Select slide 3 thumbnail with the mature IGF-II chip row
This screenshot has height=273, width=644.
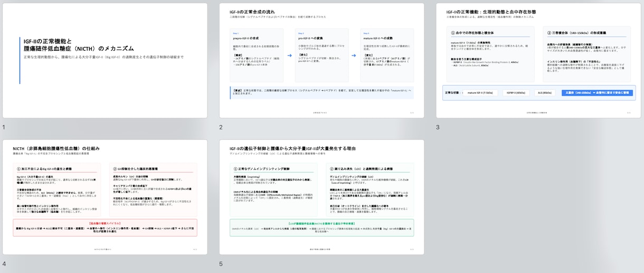[538, 61]
